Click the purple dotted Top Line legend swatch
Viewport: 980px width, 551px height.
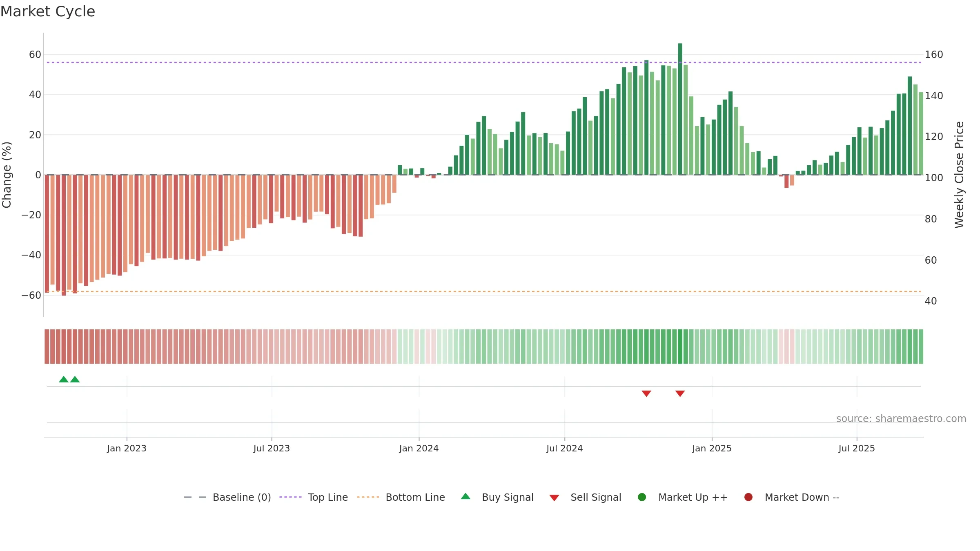pos(290,497)
